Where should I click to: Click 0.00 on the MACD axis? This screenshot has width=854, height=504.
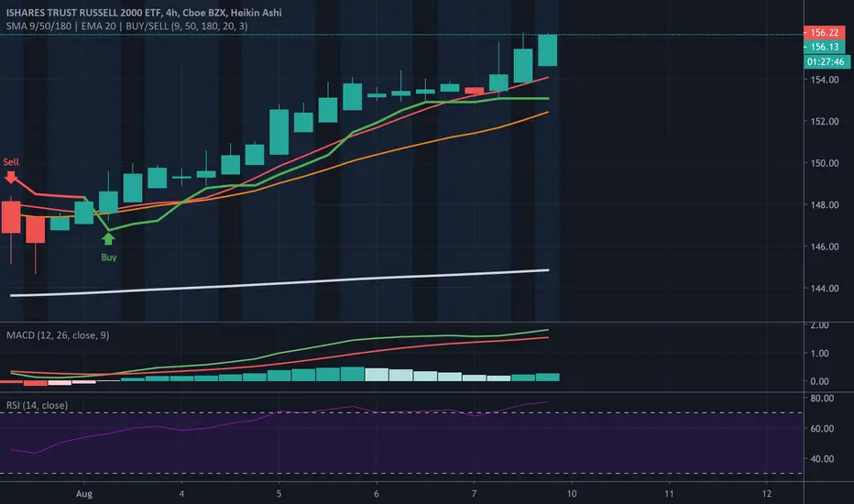tap(820, 381)
